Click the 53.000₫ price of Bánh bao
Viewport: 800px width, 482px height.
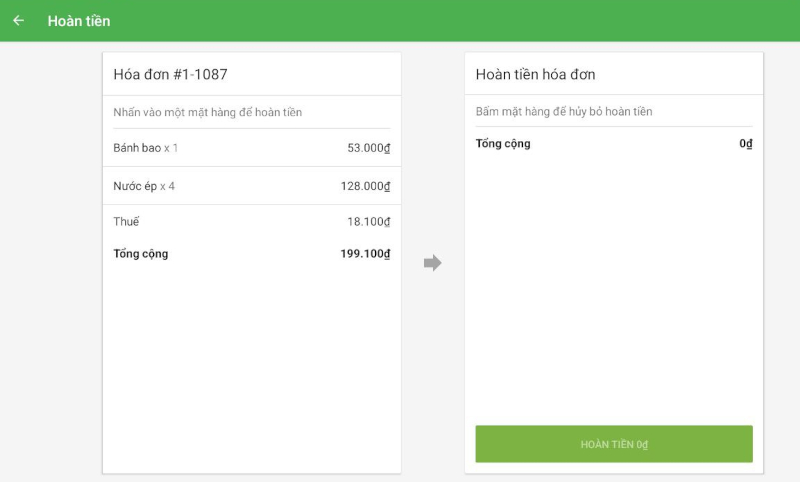point(368,148)
